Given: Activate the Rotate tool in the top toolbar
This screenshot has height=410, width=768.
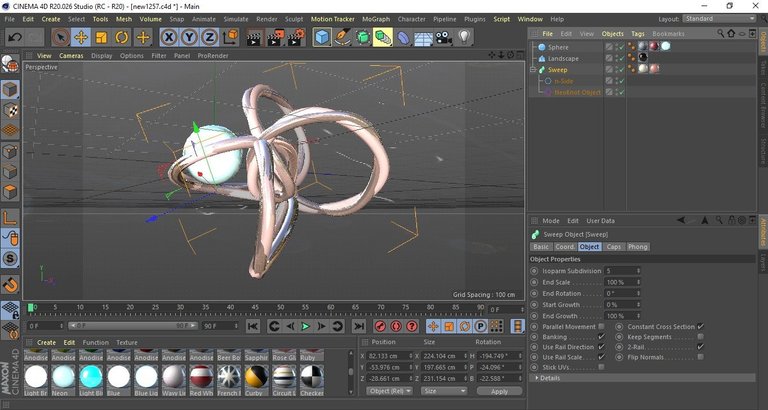Looking at the screenshot, I should coord(121,37).
